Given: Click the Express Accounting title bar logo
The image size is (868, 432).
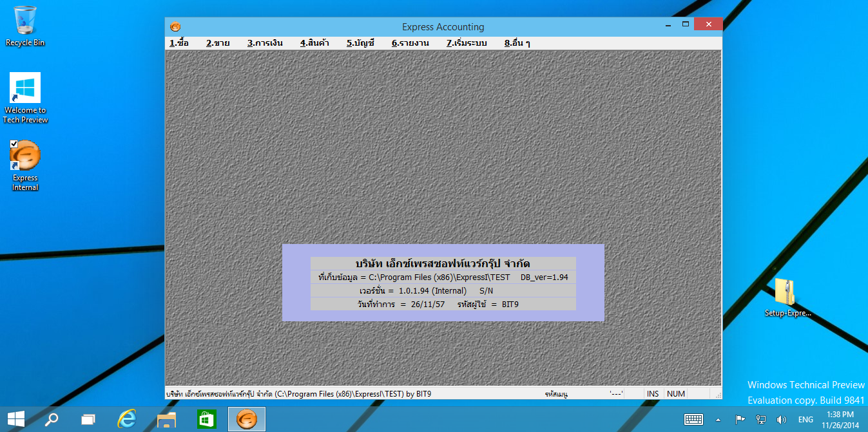Looking at the screenshot, I should (x=175, y=27).
